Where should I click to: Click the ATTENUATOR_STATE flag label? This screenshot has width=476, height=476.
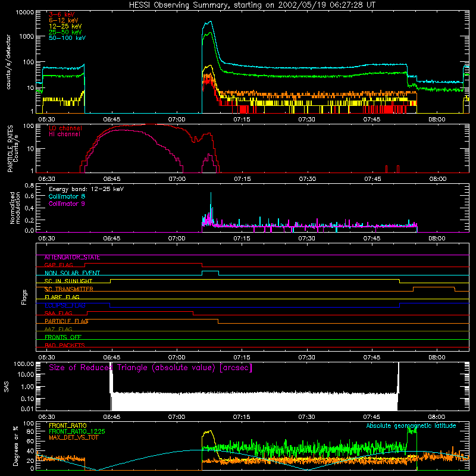[x=72, y=258]
